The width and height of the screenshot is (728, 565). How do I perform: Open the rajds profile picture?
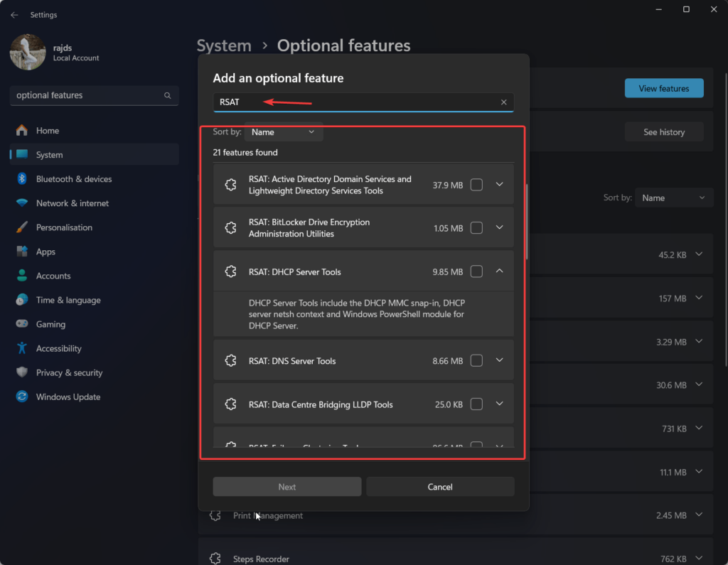[x=28, y=52]
